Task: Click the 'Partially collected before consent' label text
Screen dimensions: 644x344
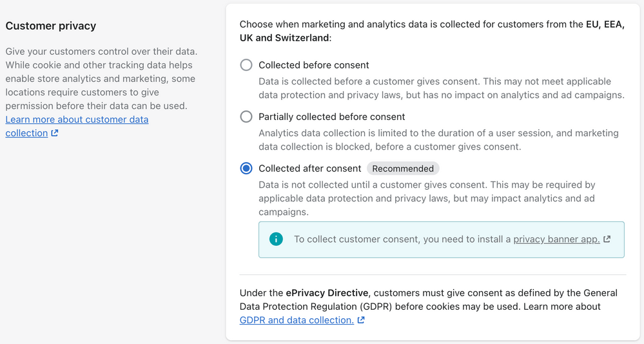Action: pos(332,117)
